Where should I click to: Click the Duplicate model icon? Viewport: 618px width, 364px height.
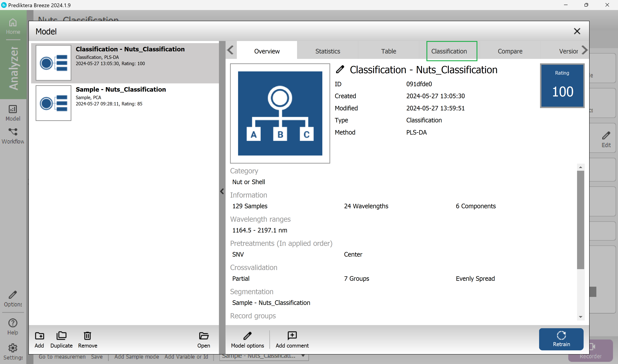61,336
